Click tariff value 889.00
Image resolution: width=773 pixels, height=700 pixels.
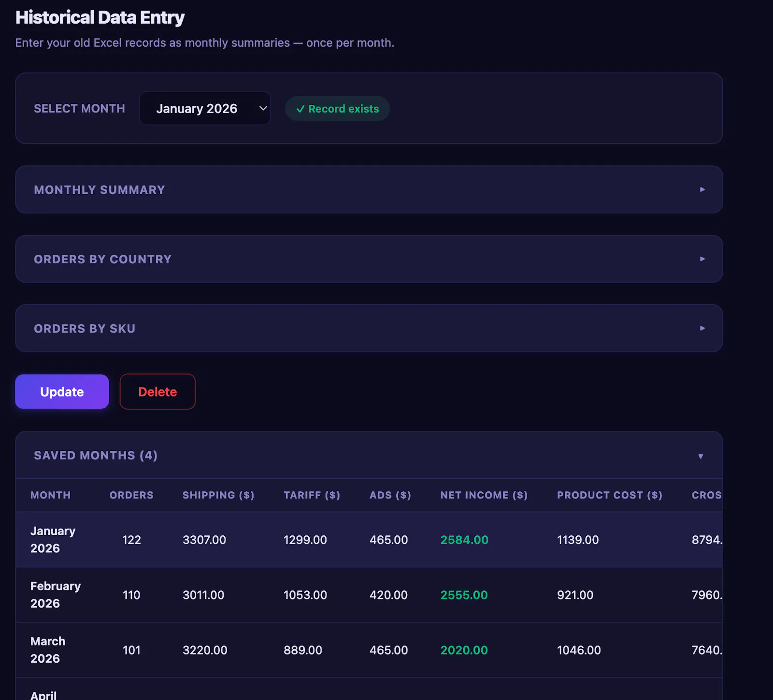point(303,650)
